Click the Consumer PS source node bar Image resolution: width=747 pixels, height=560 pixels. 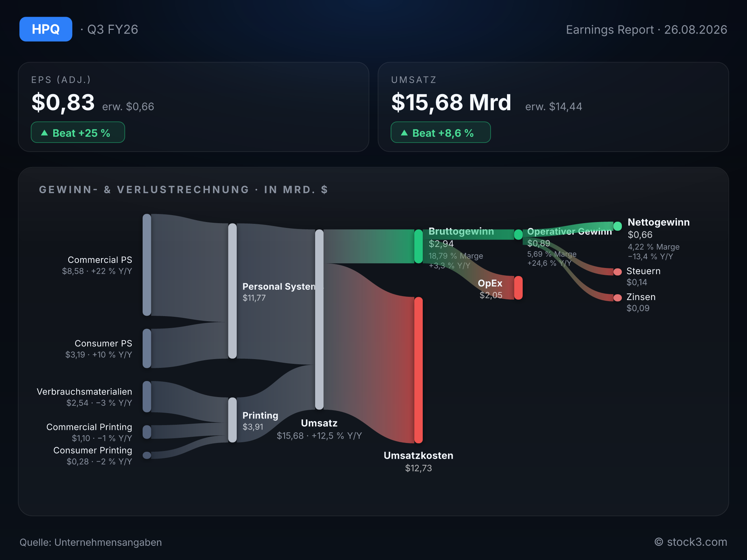pos(147,349)
